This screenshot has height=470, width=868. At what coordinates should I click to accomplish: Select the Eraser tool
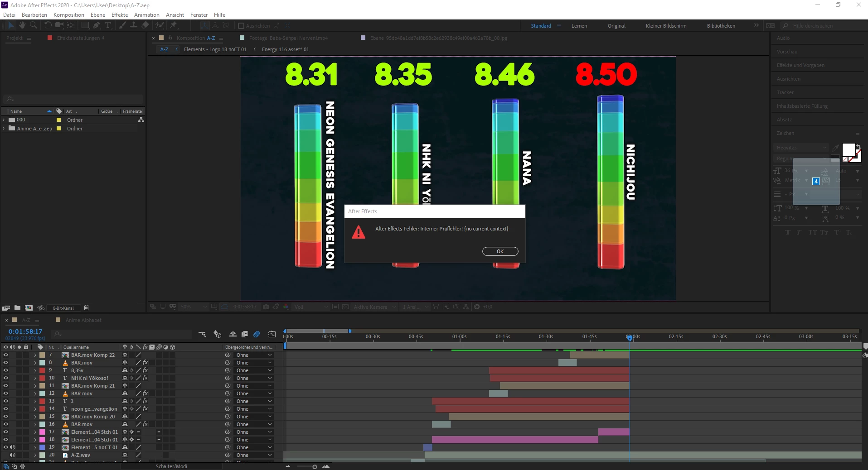coord(145,25)
